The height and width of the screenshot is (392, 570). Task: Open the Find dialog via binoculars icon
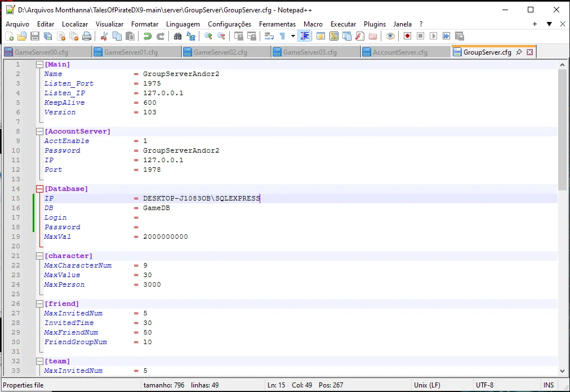click(x=177, y=35)
